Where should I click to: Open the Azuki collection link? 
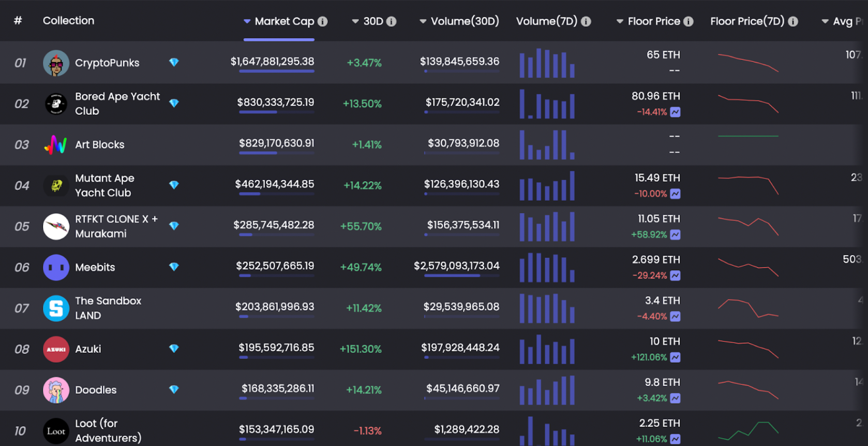(x=88, y=349)
